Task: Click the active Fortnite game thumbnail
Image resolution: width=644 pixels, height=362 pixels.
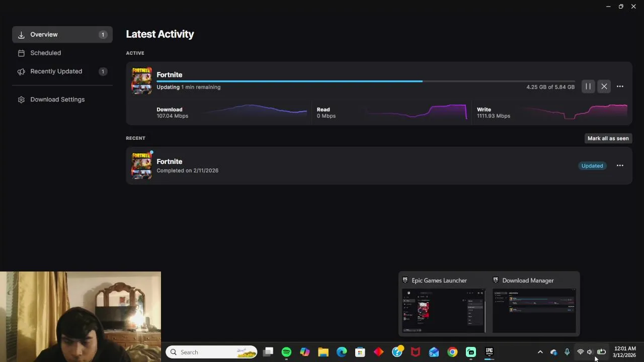Action: [141, 80]
